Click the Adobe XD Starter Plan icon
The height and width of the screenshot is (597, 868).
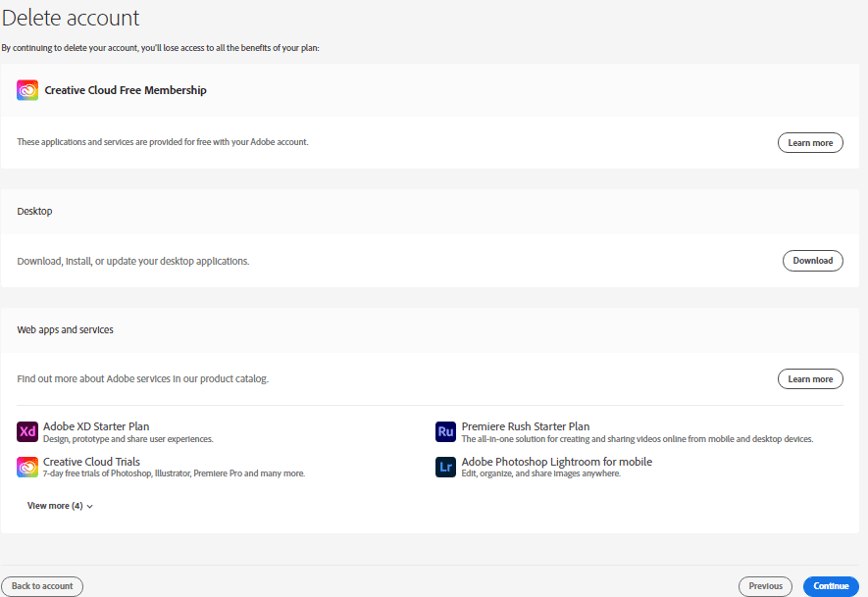(x=27, y=431)
